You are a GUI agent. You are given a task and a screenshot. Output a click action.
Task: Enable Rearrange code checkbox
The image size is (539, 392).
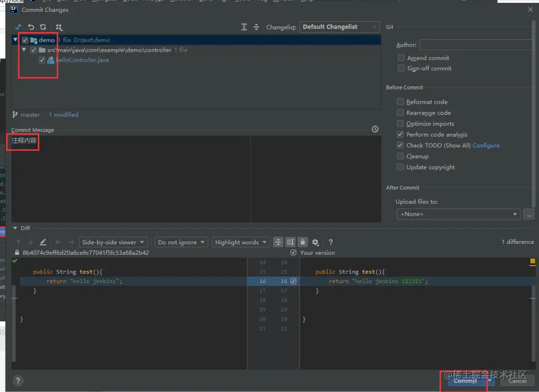[400, 113]
